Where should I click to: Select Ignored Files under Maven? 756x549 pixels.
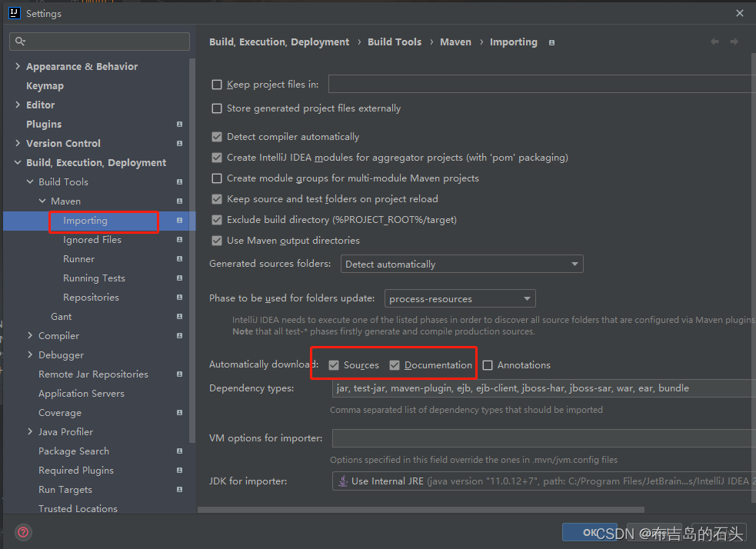coord(92,240)
